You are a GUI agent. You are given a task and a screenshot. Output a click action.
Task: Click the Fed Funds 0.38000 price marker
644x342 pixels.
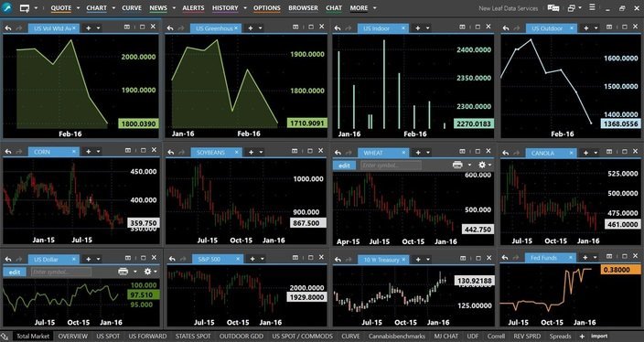[x=620, y=270]
